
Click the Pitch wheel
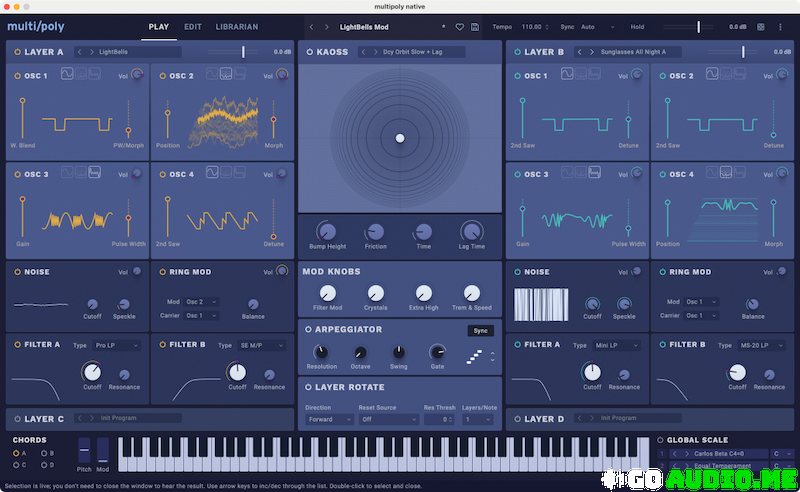84,450
